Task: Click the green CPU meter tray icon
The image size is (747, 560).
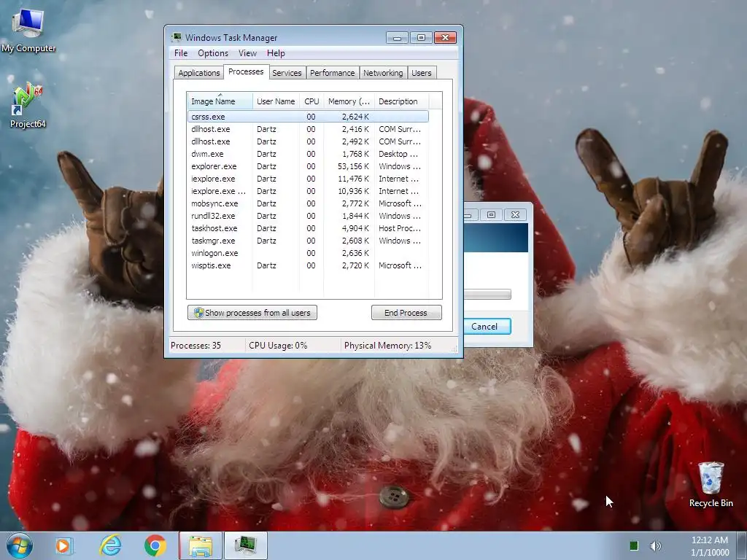Action: [x=634, y=545]
